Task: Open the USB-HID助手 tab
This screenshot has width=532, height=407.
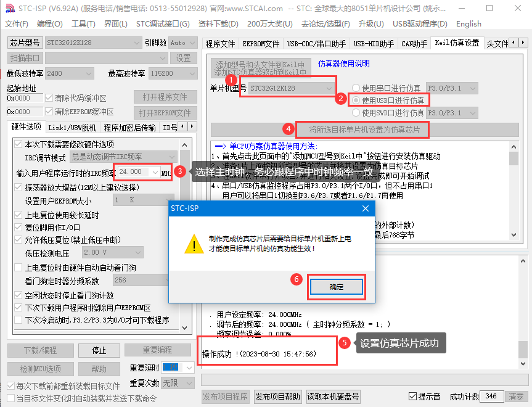Action: 374,44
